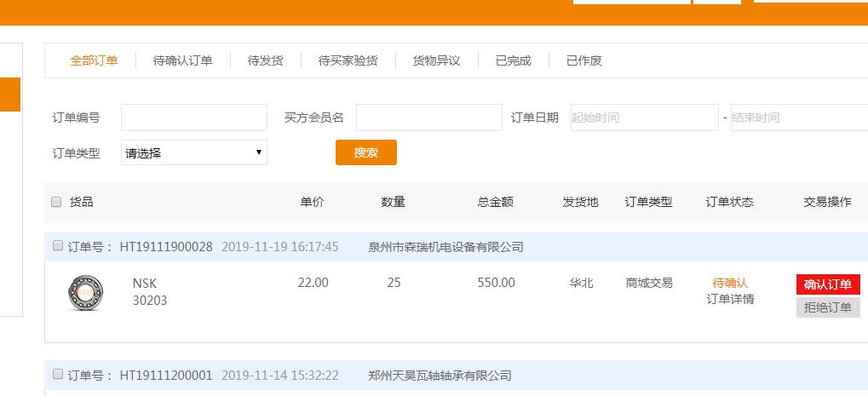Open the 待发货 tab
This screenshot has width=868, height=396.
265,60
